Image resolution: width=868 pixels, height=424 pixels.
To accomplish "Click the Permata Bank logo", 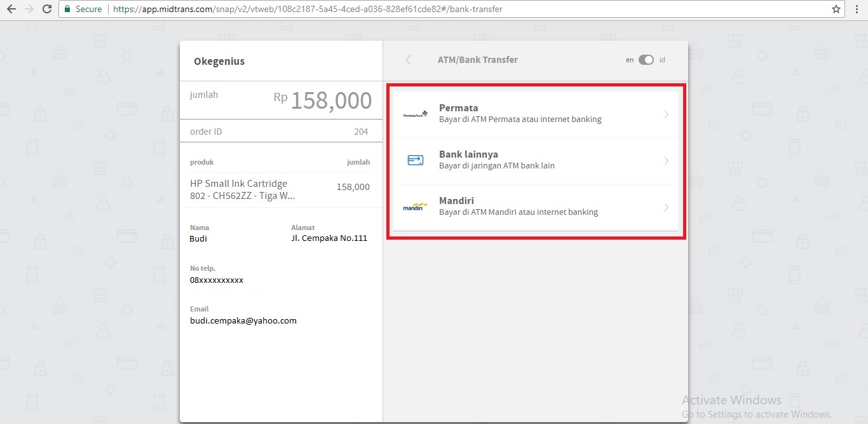I will [416, 114].
